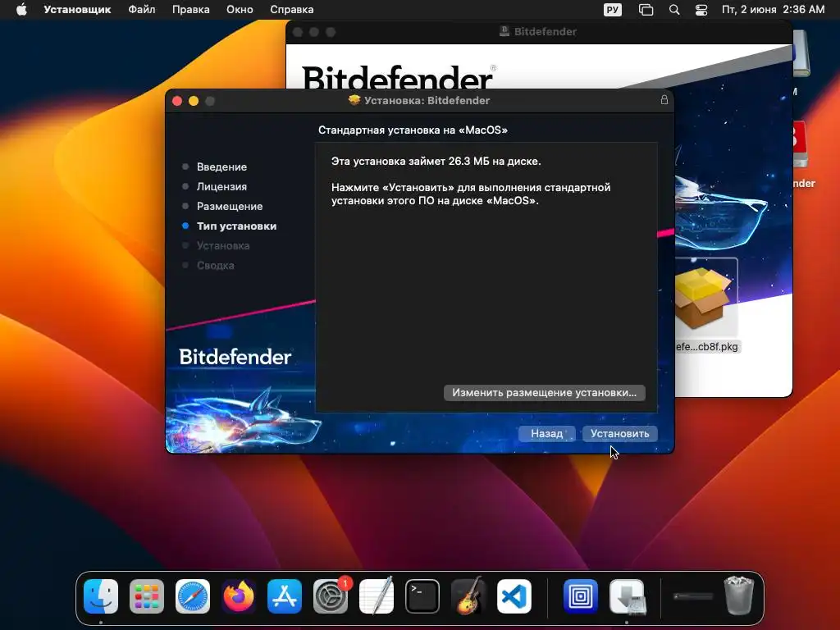840x630 pixels.
Task: Click the disk icon on desktop top right
Action: pos(801,52)
